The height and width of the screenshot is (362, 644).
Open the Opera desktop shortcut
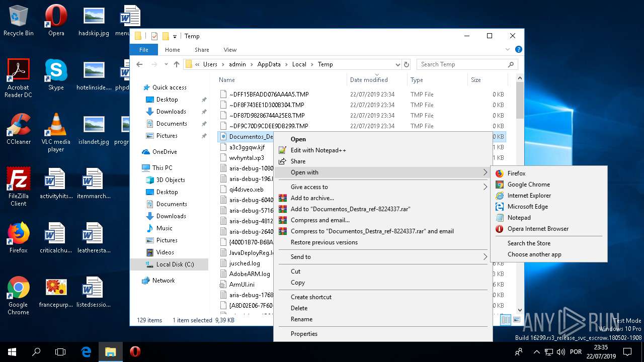[56, 21]
